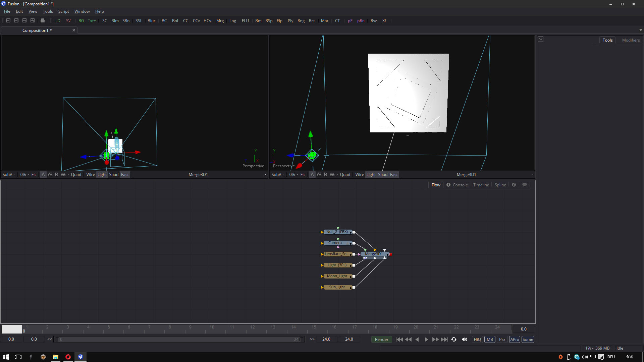The image size is (644, 362).
Task: Add a Blur tool from the toolbar
Action: pos(152,21)
